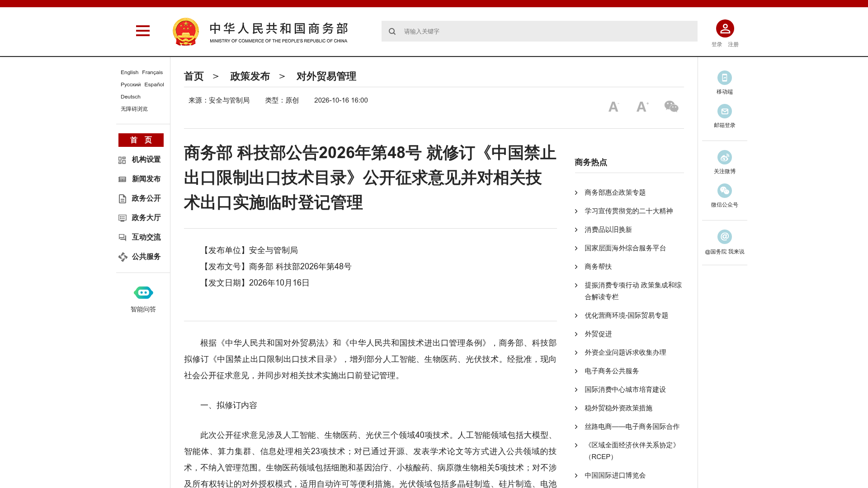Open the 智能问答 robot icon
This screenshot has width=868, height=488.
[143, 293]
